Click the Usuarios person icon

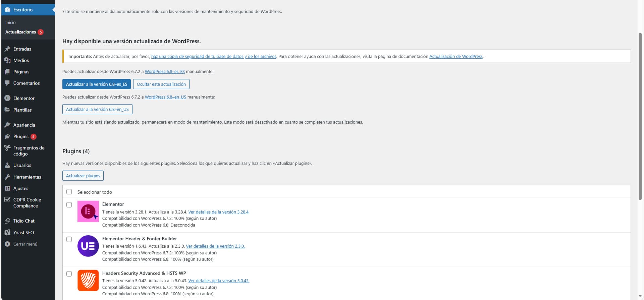coord(7,165)
